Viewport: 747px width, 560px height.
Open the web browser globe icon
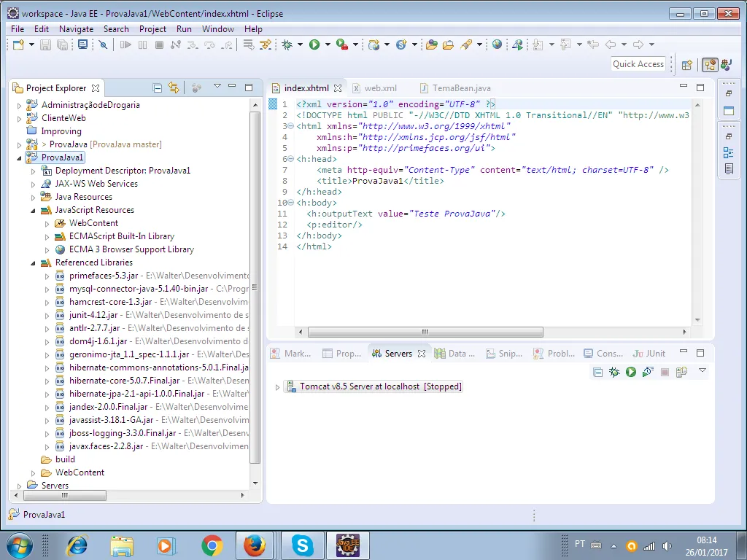pyautogui.click(x=497, y=44)
